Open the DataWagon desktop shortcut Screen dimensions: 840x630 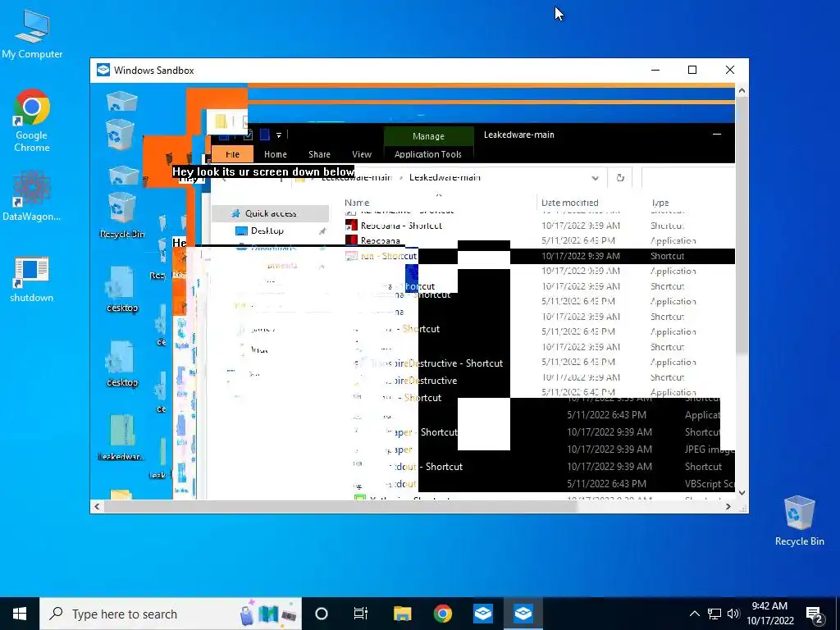coord(32,195)
